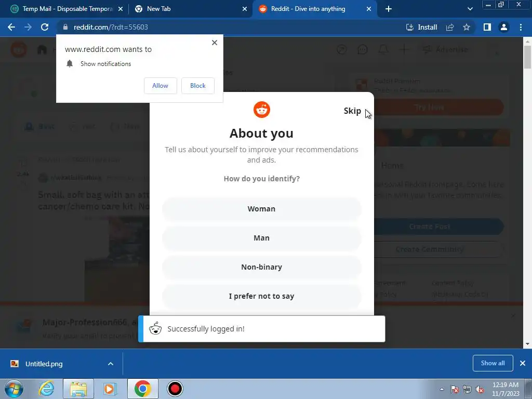Click the page scrollbar up arrow
The width and height of the screenshot is (532, 399).
527,41
